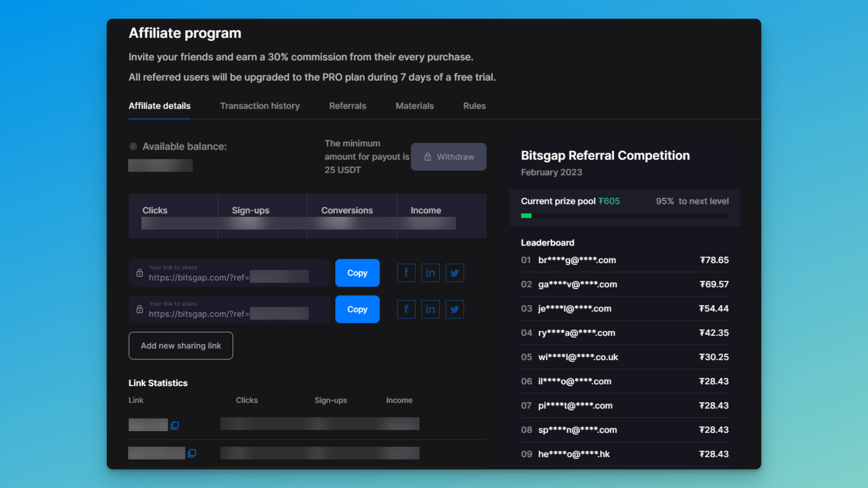
Task: Click the Income stat card
Action: (442, 216)
